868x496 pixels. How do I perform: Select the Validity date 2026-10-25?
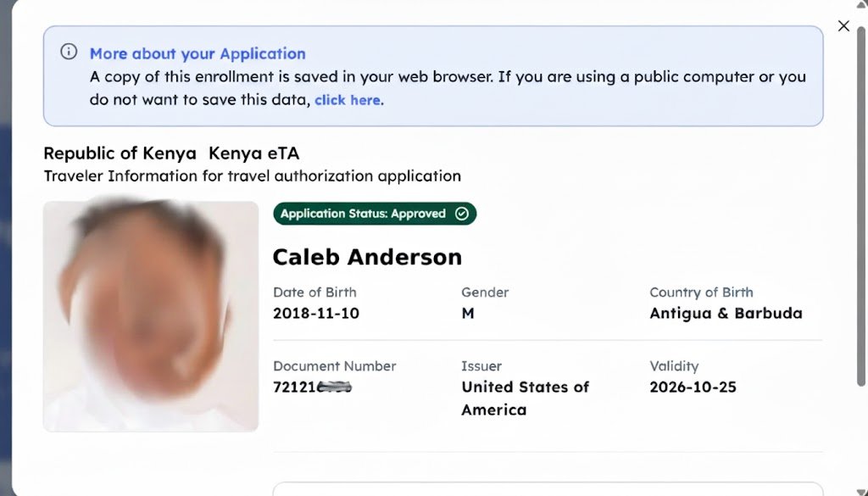692,387
